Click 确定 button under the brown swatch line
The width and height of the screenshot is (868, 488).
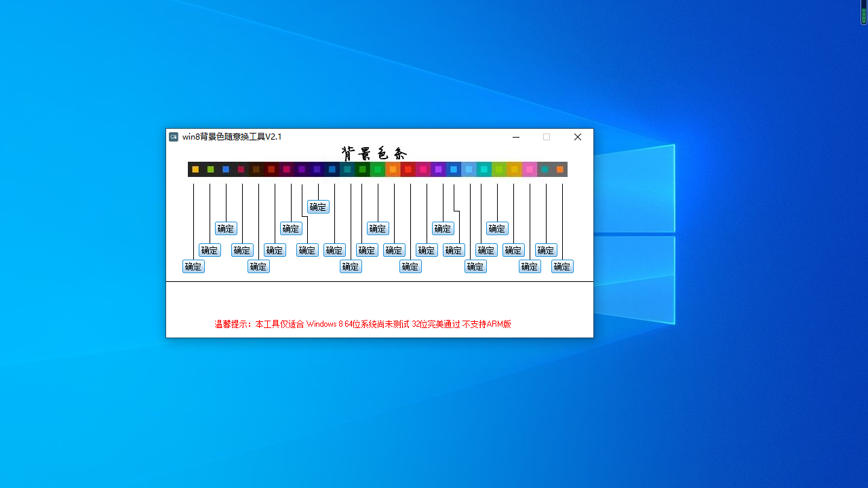(258, 266)
